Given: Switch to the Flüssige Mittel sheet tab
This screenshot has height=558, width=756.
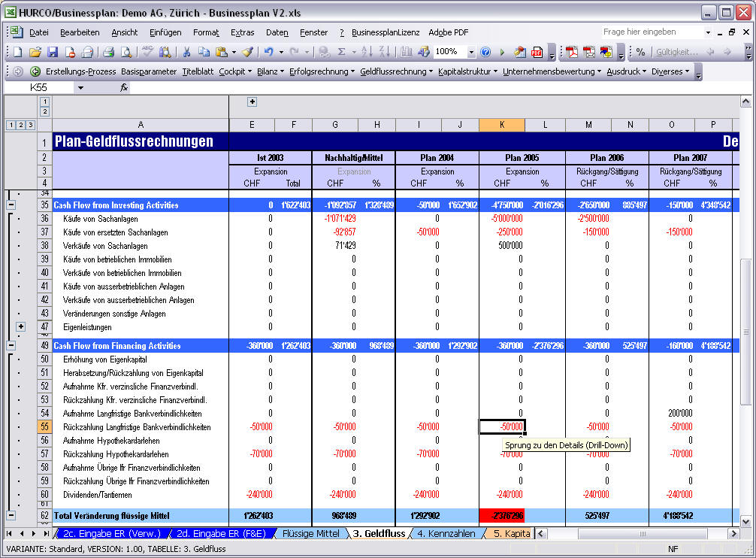Looking at the screenshot, I should click(x=311, y=533).
